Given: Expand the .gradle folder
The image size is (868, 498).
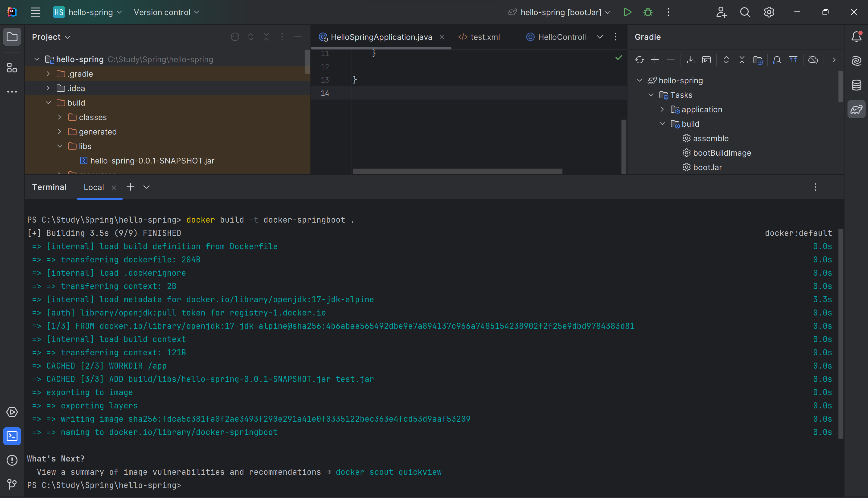Looking at the screenshot, I should click(x=48, y=74).
